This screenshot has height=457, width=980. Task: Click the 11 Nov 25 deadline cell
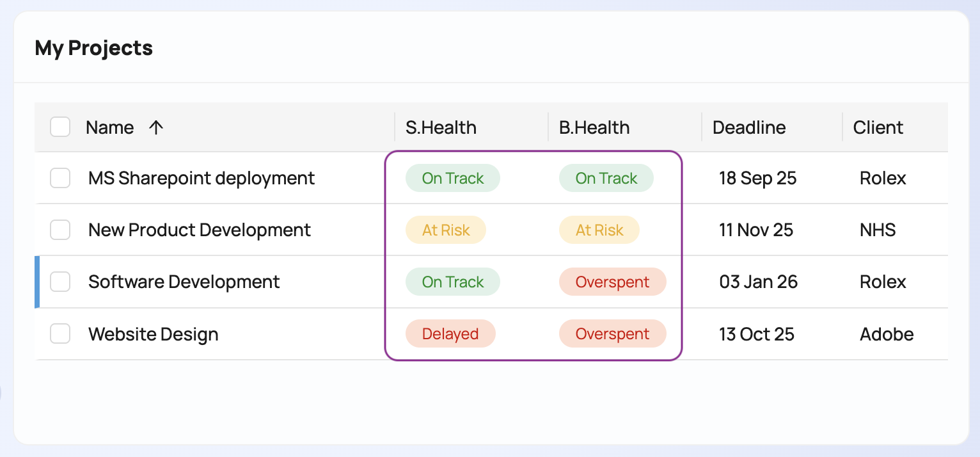756,230
